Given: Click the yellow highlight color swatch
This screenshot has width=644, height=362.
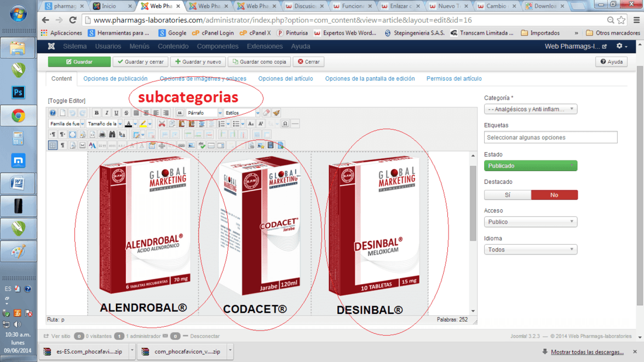Looking at the screenshot, I should 143,124.
